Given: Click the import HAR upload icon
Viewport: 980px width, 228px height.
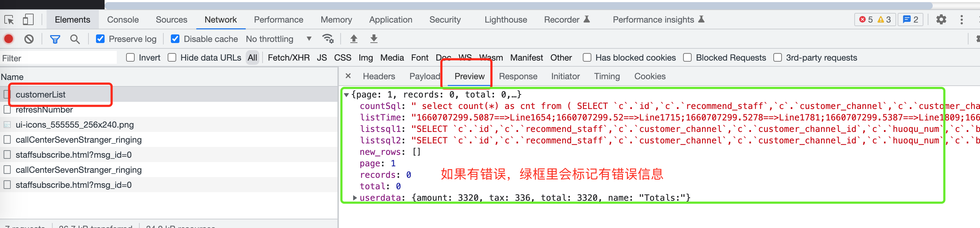Looking at the screenshot, I should pyautogui.click(x=354, y=39).
